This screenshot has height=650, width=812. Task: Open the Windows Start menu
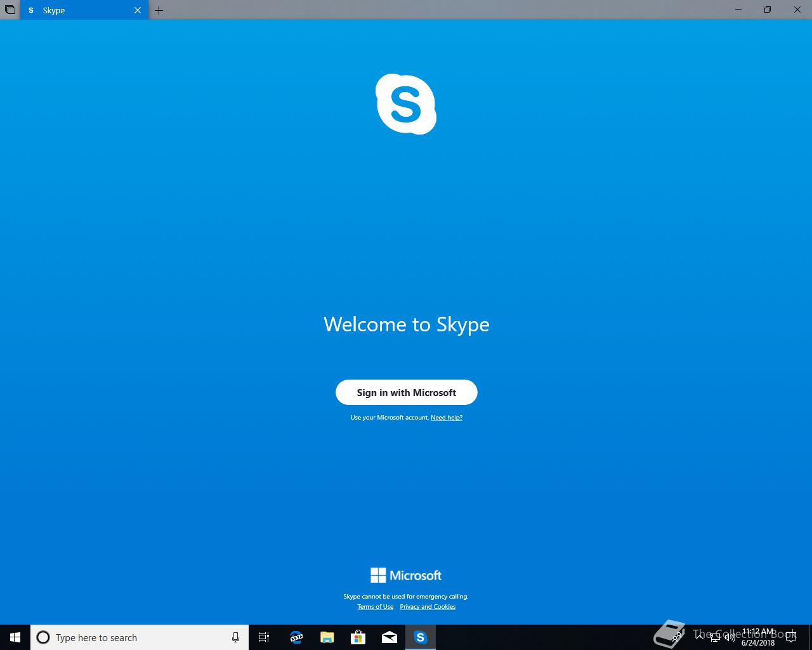coord(15,637)
